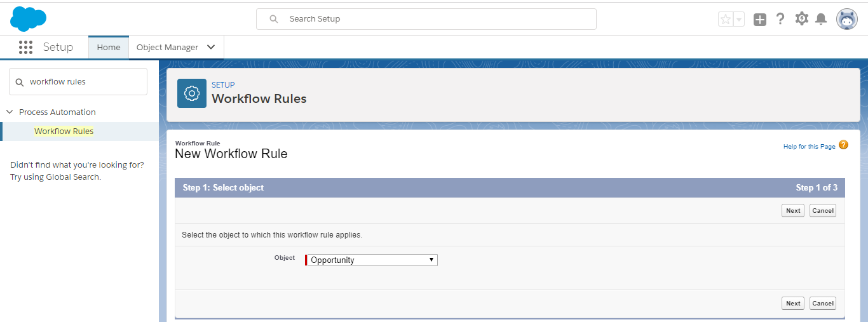Click the Salesforce cloud logo
This screenshot has width=868, height=322.
click(x=28, y=18)
